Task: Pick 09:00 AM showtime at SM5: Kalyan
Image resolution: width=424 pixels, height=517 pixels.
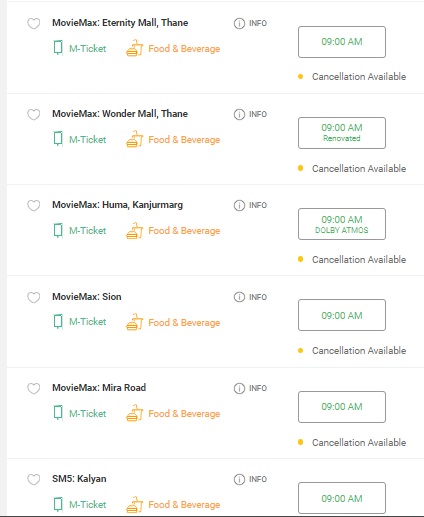Action: pyautogui.click(x=342, y=498)
